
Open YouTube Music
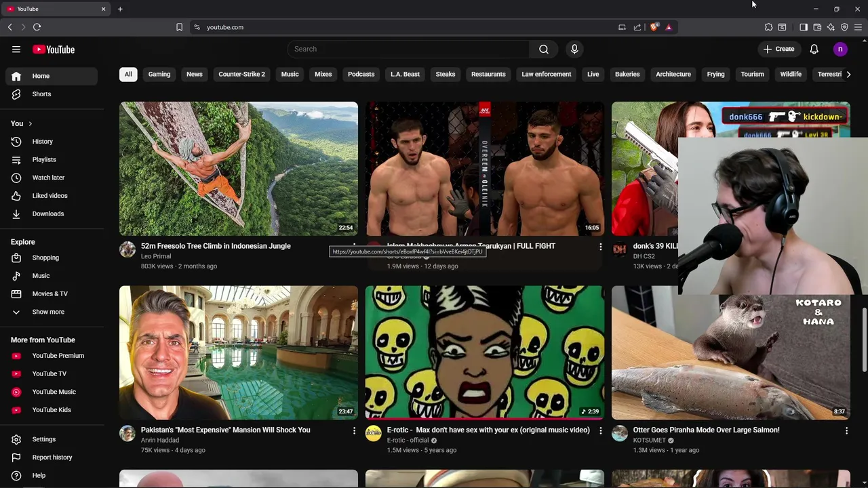point(52,392)
